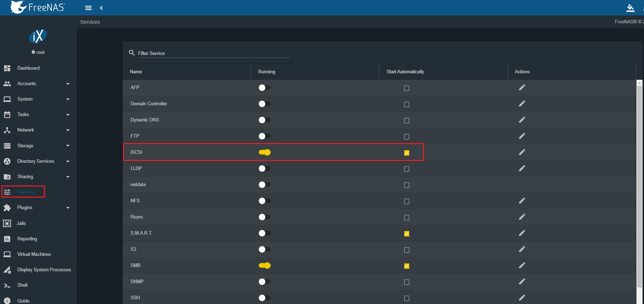The image size is (644, 304).
Task: Expand the Accounts dropdown arrow
Action: coord(68,84)
